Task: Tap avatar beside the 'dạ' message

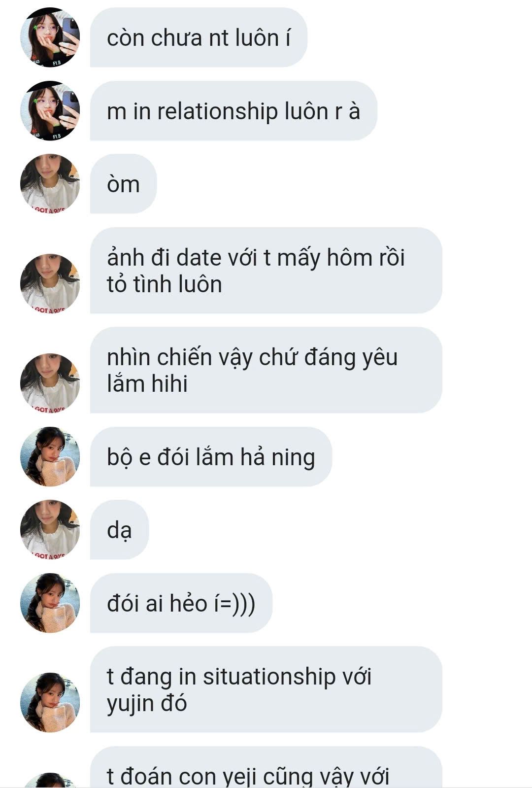Action: (x=50, y=530)
